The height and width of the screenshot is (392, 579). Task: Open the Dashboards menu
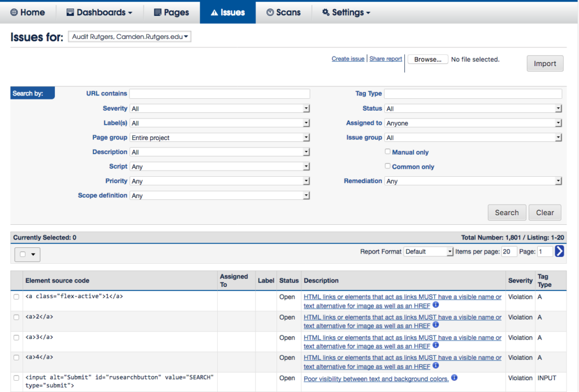click(x=100, y=12)
